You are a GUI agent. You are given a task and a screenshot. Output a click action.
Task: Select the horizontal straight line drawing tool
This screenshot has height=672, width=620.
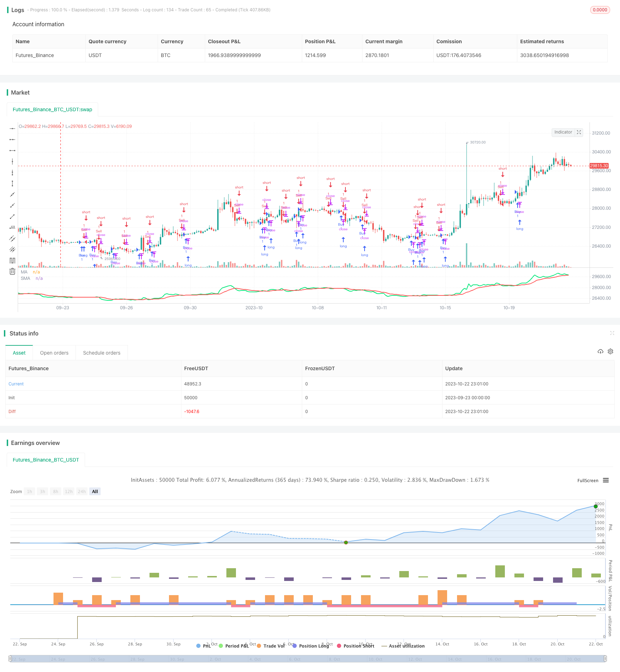point(12,129)
